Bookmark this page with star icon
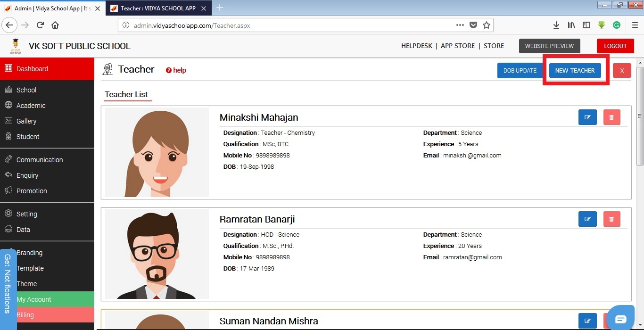The height and width of the screenshot is (330, 644). click(x=487, y=25)
